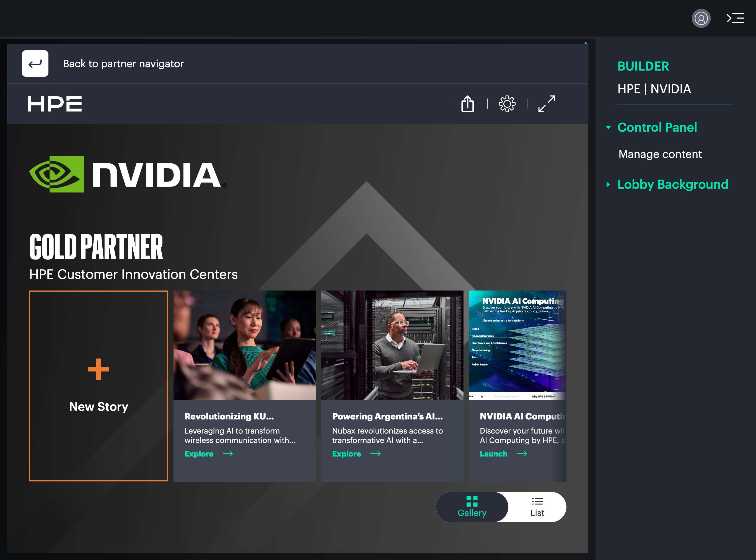Explore the Powering Argentina's AI story
This screenshot has width=756, height=560.
[347, 454]
